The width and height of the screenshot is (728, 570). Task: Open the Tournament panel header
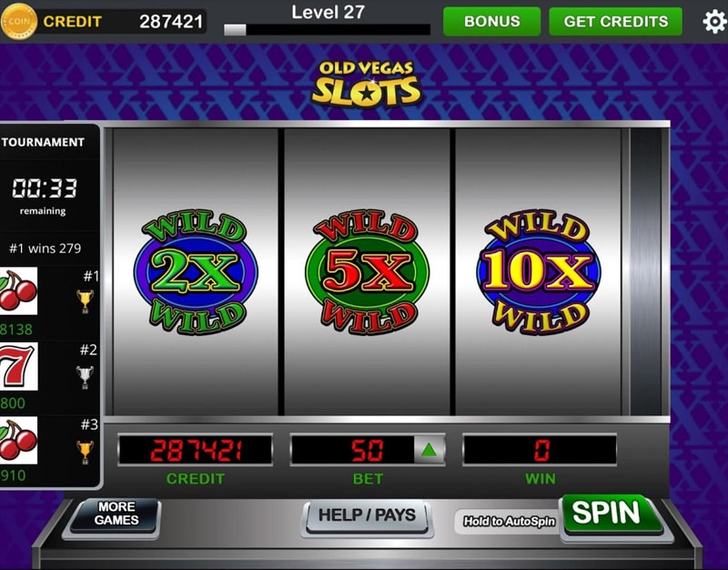tap(43, 142)
